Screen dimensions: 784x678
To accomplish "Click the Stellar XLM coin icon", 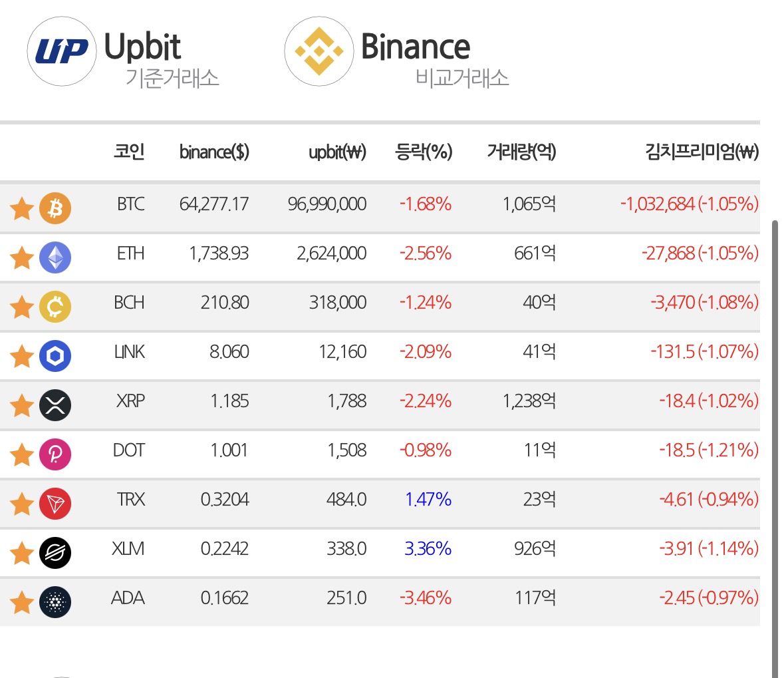I will tap(55, 553).
